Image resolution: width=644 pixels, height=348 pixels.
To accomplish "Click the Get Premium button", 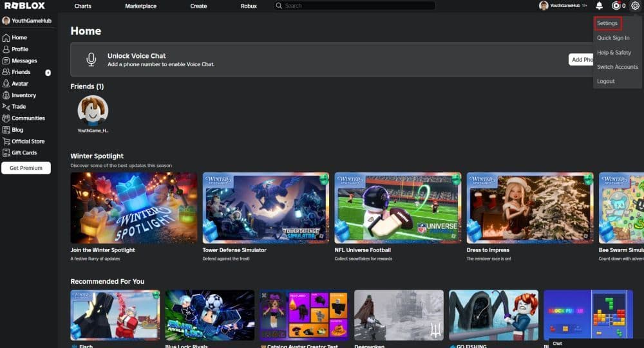I will click(x=26, y=168).
